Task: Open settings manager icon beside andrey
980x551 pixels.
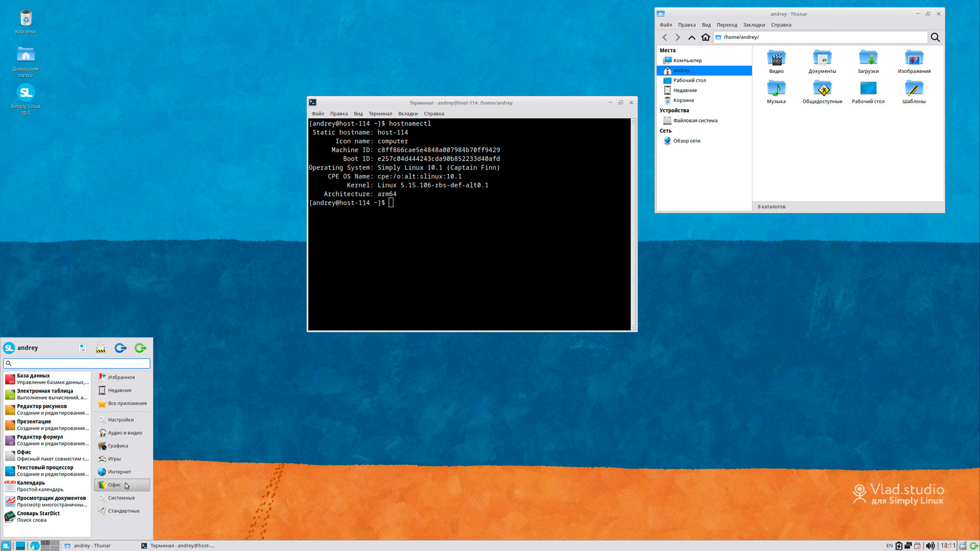Action: [x=82, y=348]
